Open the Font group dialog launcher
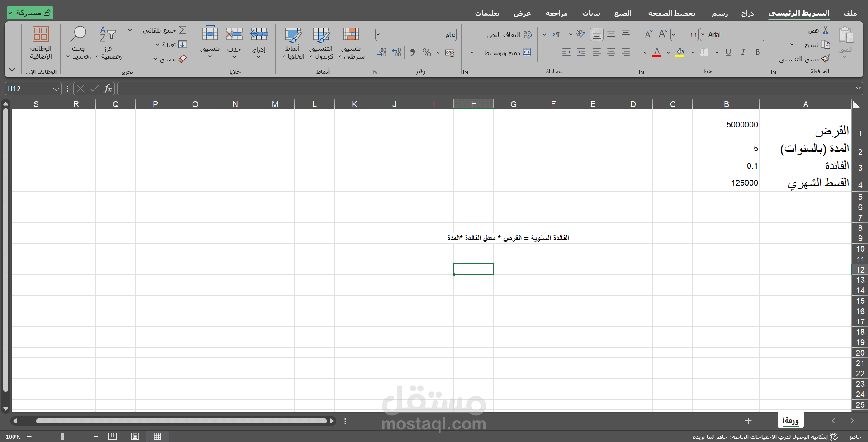Image resolution: width=868 pixels, height=442 pixels. 642,71
